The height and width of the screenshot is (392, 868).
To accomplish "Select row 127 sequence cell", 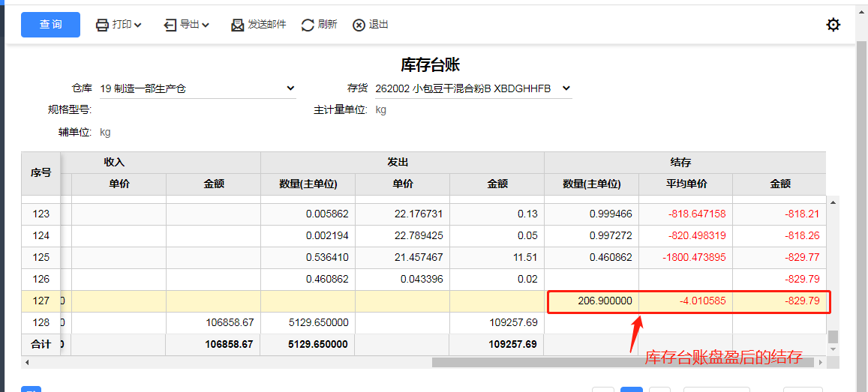I will [x=41, y=301].
